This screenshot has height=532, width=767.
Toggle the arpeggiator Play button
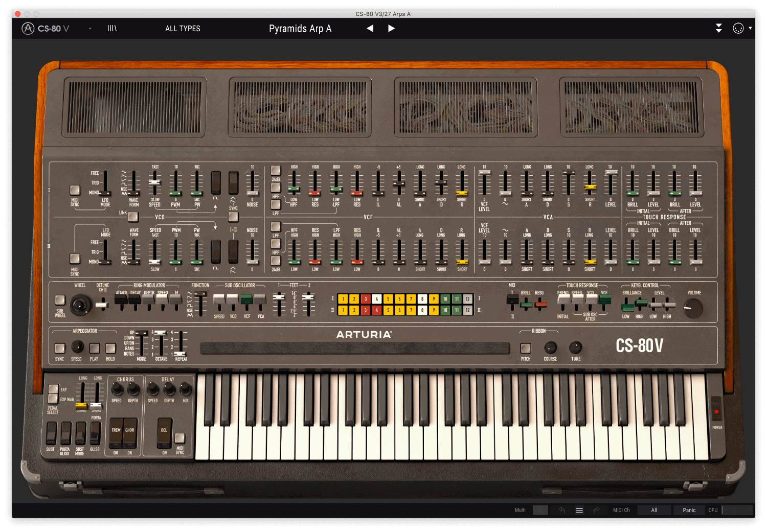pyautogui.click(x=95, y=349)
